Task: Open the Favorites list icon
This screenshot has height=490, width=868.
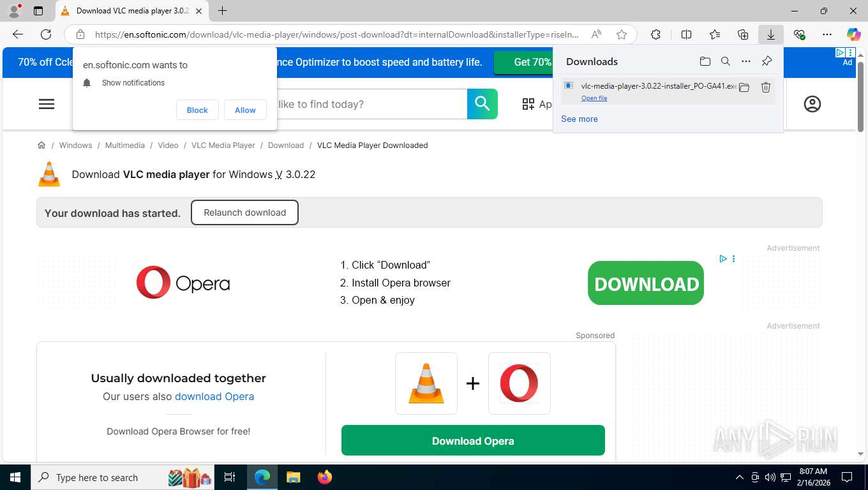Action: 715,34
